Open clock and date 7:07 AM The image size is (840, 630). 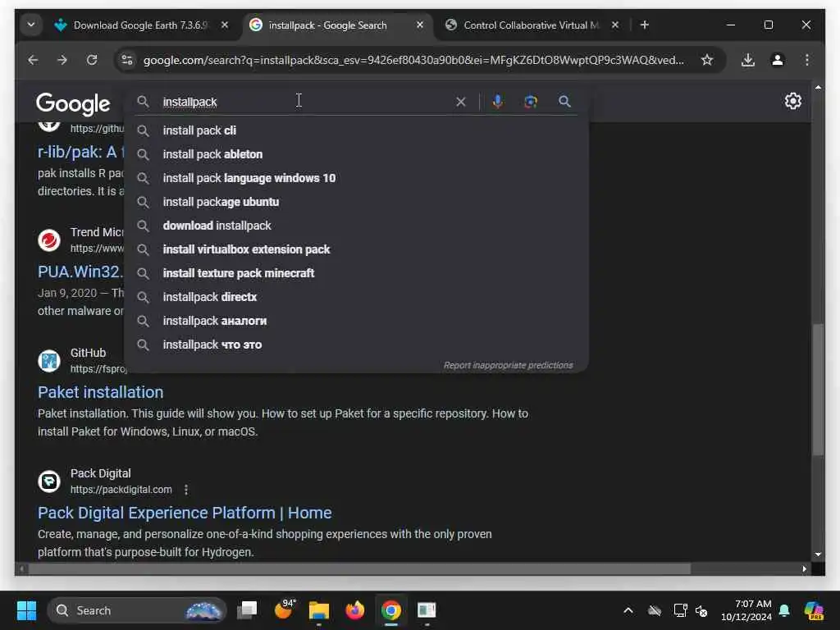coord(746,610)
